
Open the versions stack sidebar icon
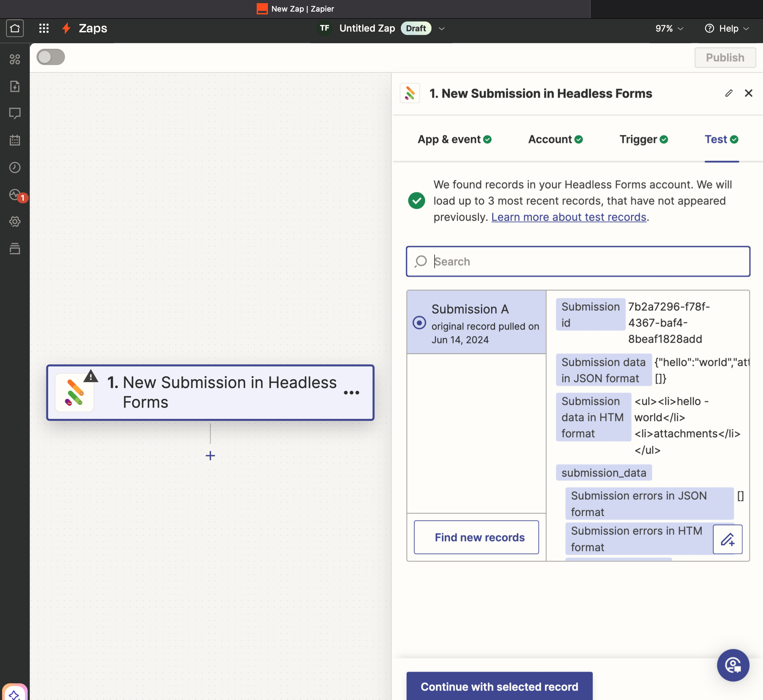[15, 249]
